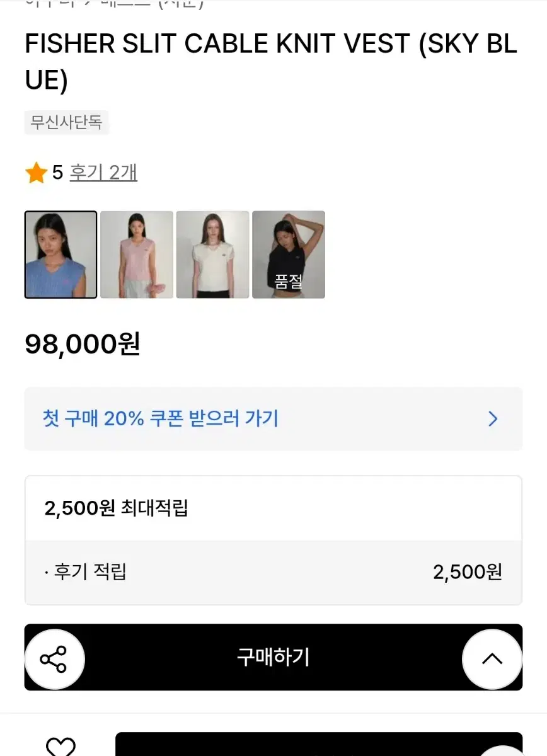Viewport: 547px width, 756px height.
Task: Select the sky blue vest thumbnail
Action: tap(61, 255)
